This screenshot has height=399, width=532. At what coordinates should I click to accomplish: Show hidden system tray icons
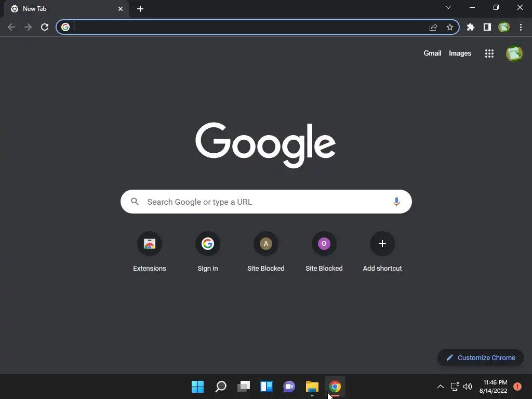(441, 387)
